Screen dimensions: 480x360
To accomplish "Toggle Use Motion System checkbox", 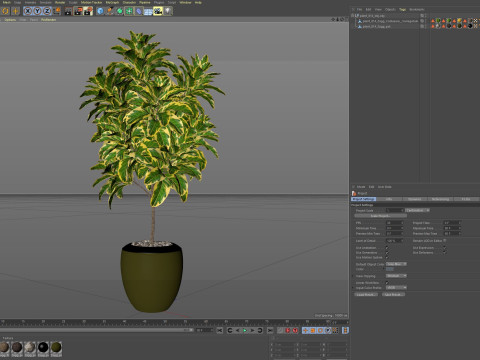I will click(x=387, y=257).
